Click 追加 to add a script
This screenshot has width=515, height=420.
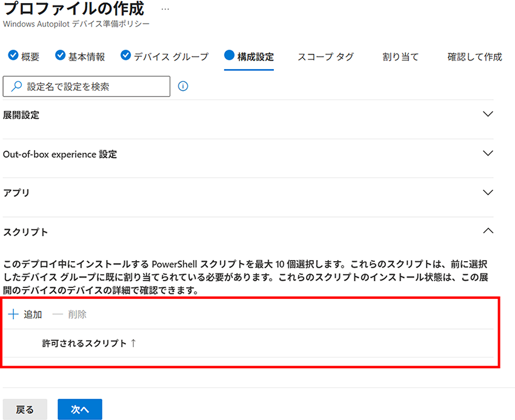pos(25,315)
